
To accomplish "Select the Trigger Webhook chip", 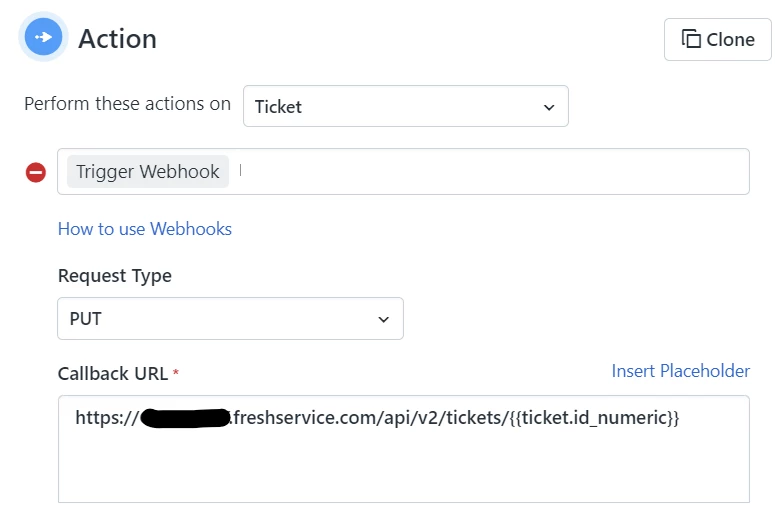I will point(148,172).
